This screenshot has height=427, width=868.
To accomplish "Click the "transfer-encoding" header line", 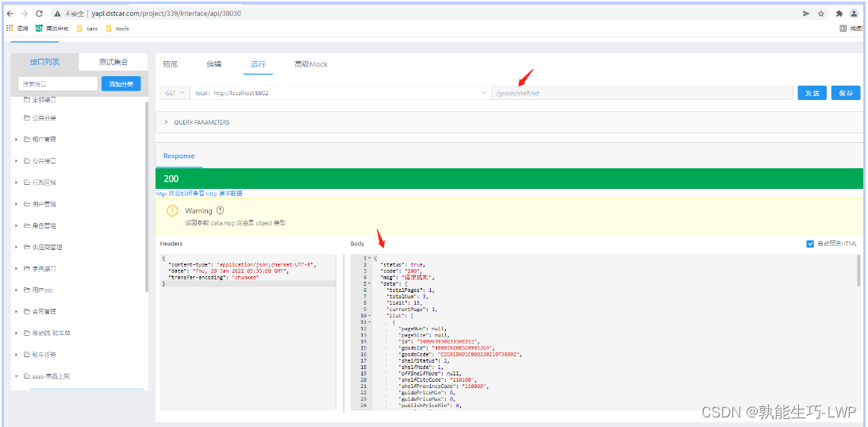I will pos(213,277).
